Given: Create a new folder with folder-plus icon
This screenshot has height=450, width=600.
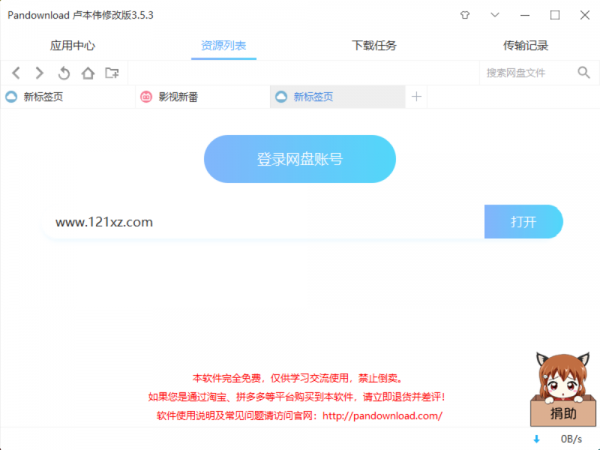Looking at the screenshot, I should tap(112, 73).
